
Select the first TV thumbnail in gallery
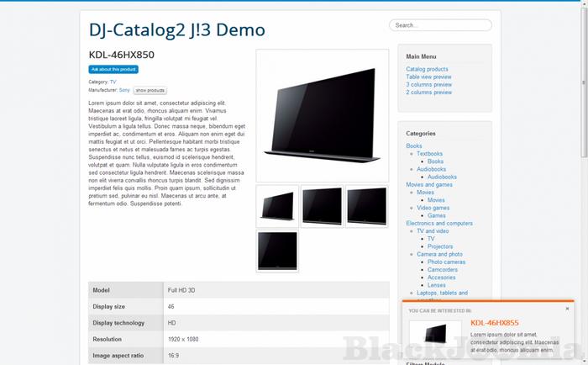pyautogui.click(x=277, y=206)
